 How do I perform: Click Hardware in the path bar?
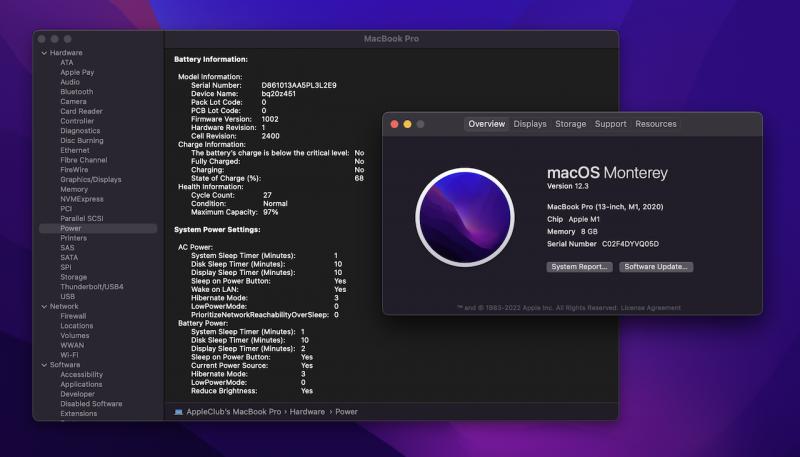point(307,412)
